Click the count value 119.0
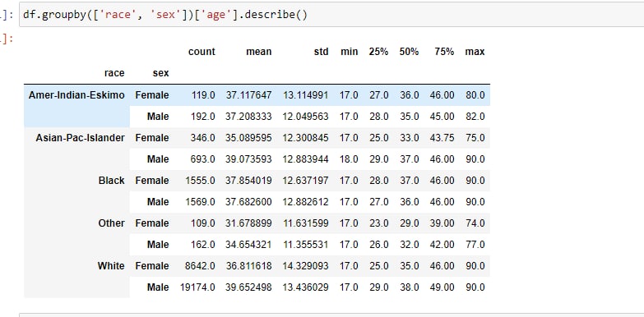644x317 pixels. (x=203, y=95)
